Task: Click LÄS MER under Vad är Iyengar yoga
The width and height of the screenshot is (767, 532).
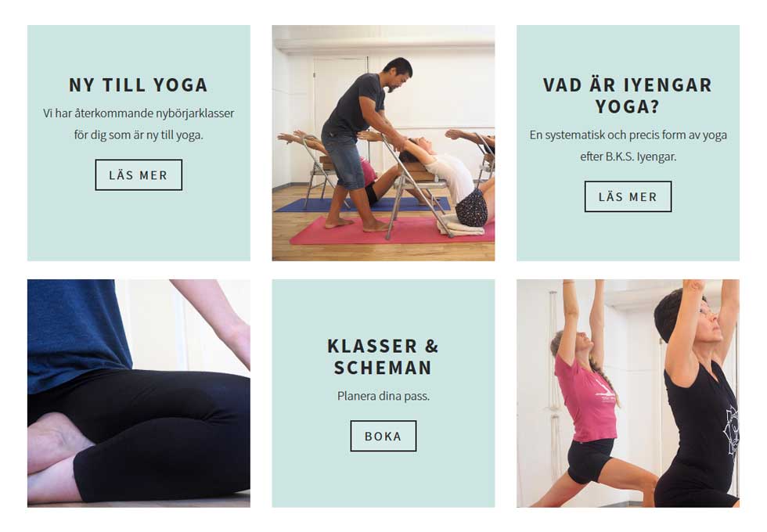Action: (x=628, y=196)
